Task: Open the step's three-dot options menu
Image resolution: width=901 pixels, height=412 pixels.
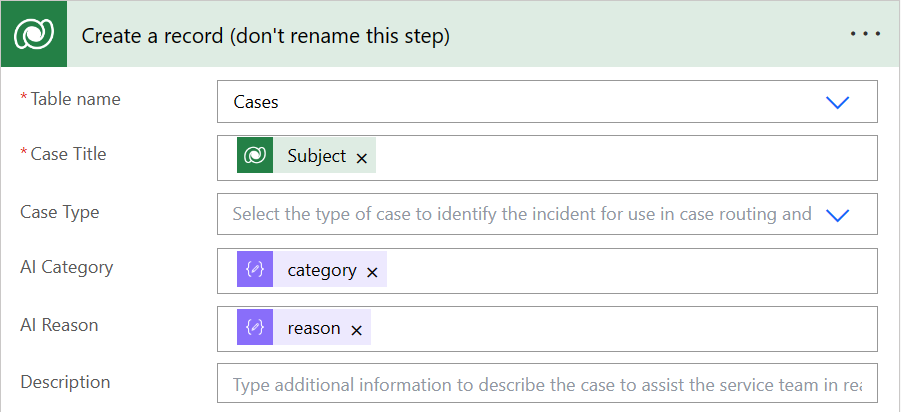Action: tap(865, 34)
